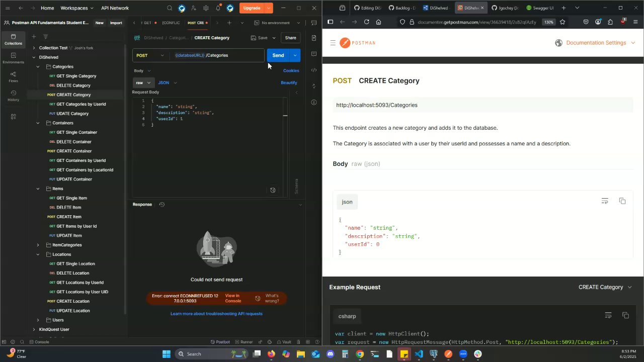Screen dimensions: 644x362
Task: Click the Beautify link
Action: 289,82
